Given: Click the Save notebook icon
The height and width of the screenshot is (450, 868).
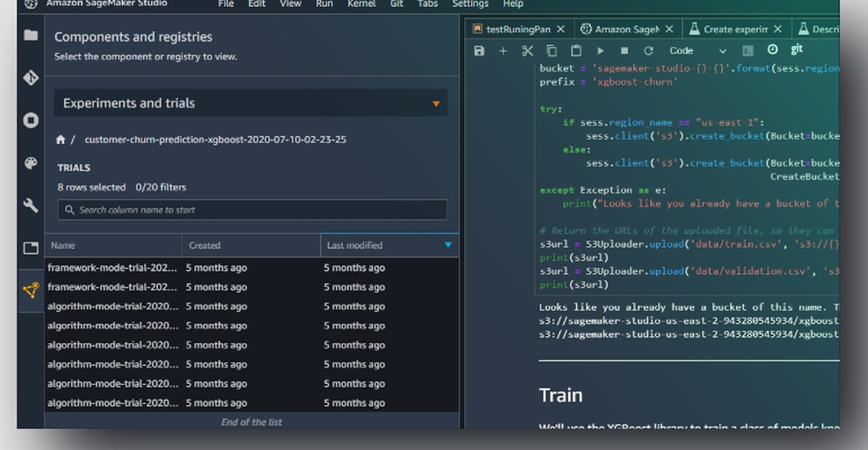Looking at the screenshot, I should (x=479, y=51).
